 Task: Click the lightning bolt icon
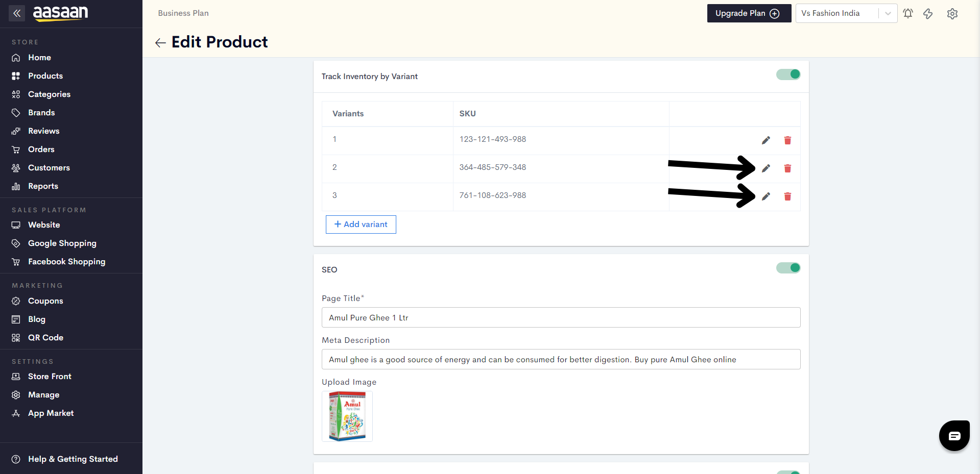click(928, 14)
